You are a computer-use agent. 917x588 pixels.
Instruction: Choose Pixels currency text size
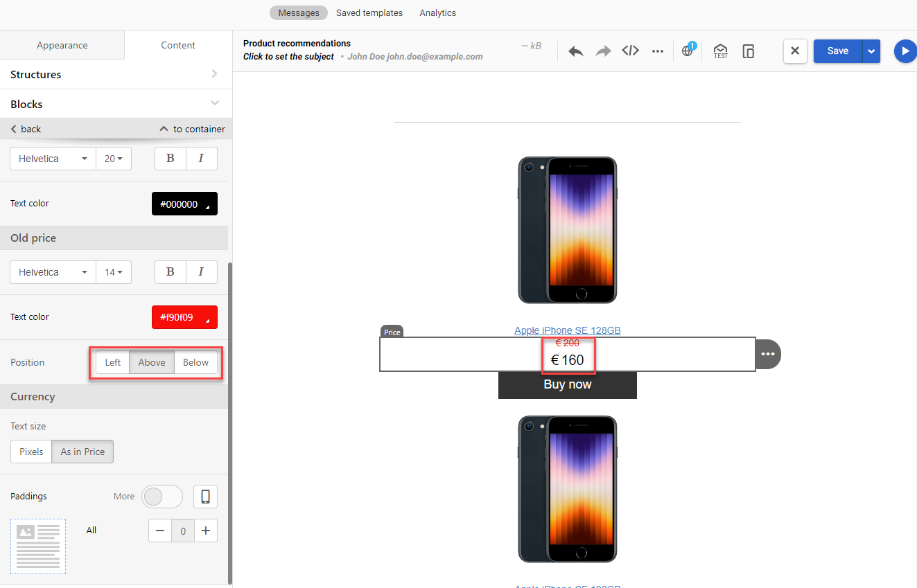click(x=31, y=452)
